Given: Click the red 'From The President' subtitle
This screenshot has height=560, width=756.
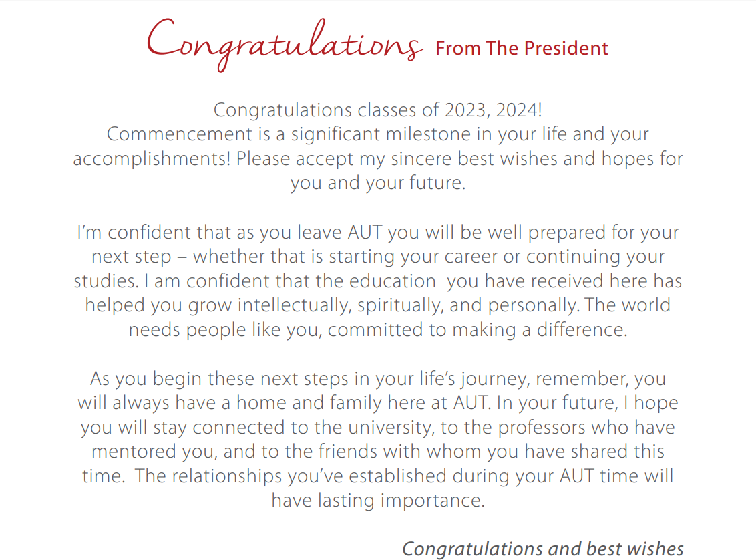Looking at the screenshot, I should click(522, 48).
